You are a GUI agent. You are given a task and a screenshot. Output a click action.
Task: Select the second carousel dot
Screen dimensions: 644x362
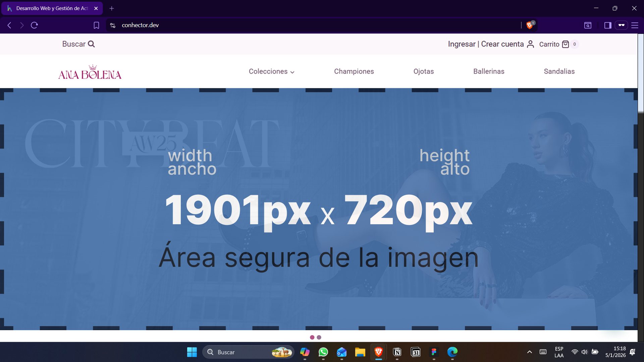tap(319, 337)
